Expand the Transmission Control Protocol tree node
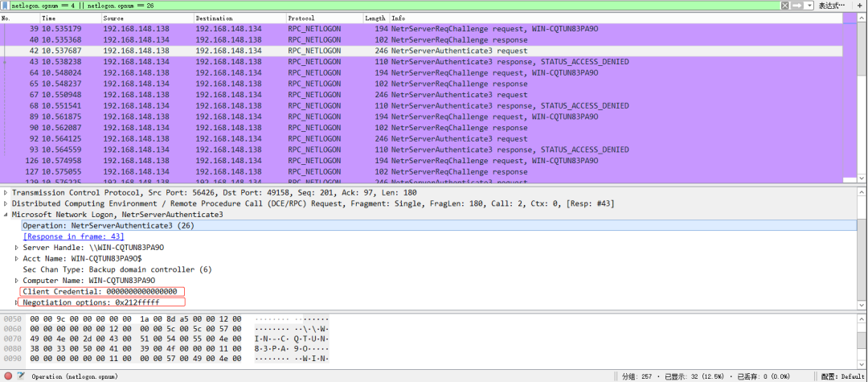868x382 pixels. point(6,193)
